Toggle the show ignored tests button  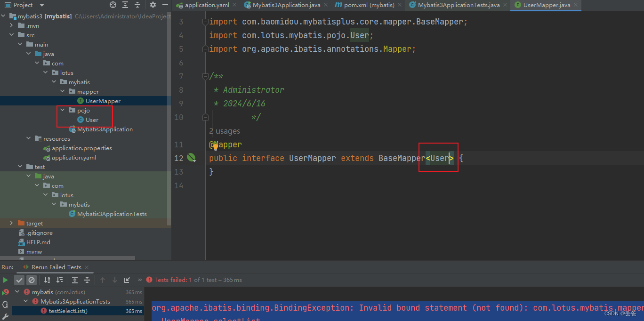[x=32, y=280]
